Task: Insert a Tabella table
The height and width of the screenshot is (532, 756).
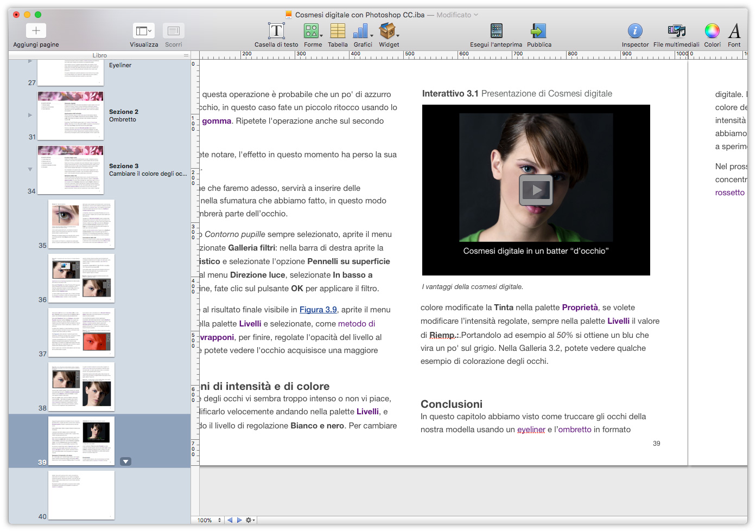Action: coord(338,31)
